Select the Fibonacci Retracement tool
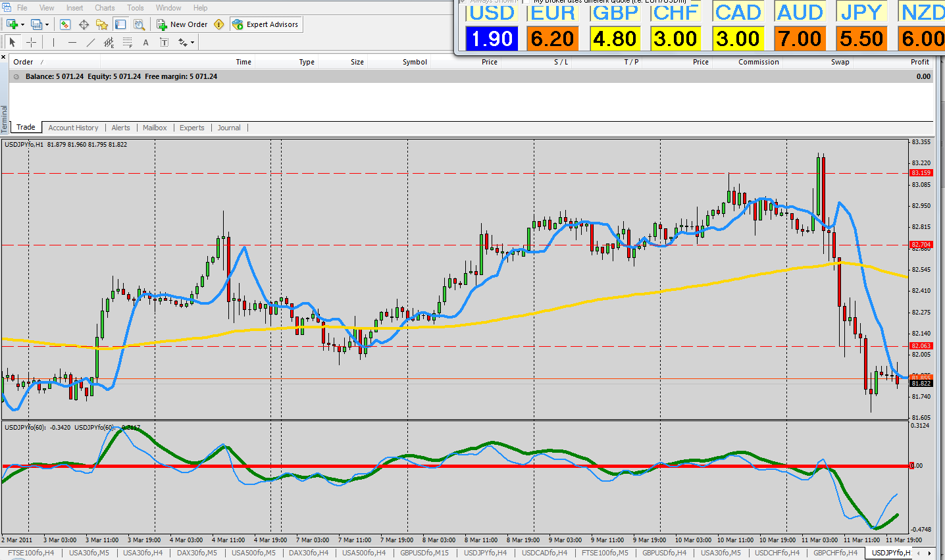945x560 pixels. coord(127,42)
